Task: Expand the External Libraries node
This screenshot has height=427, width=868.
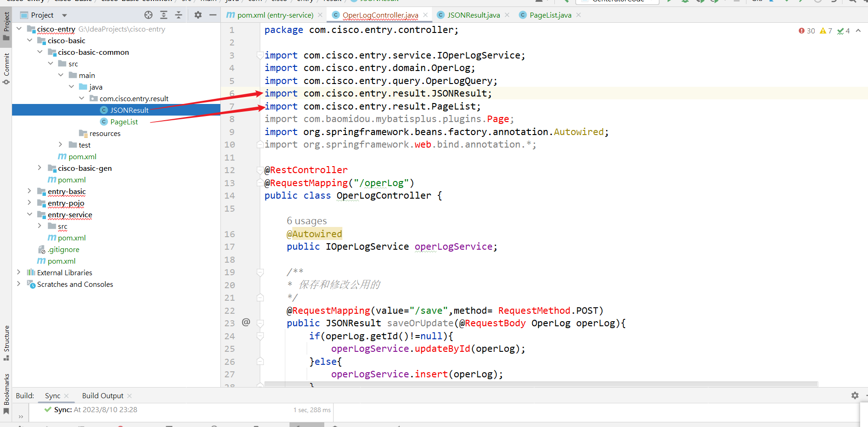Action: click(19, 272)
